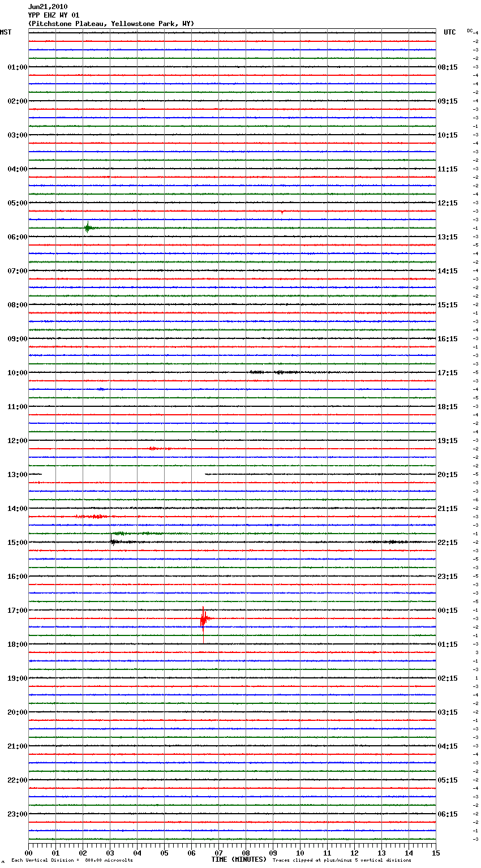Select the 02:00 MST time label
The height and width of the screenshot is (868, 481).
click(x=18, y=101)
